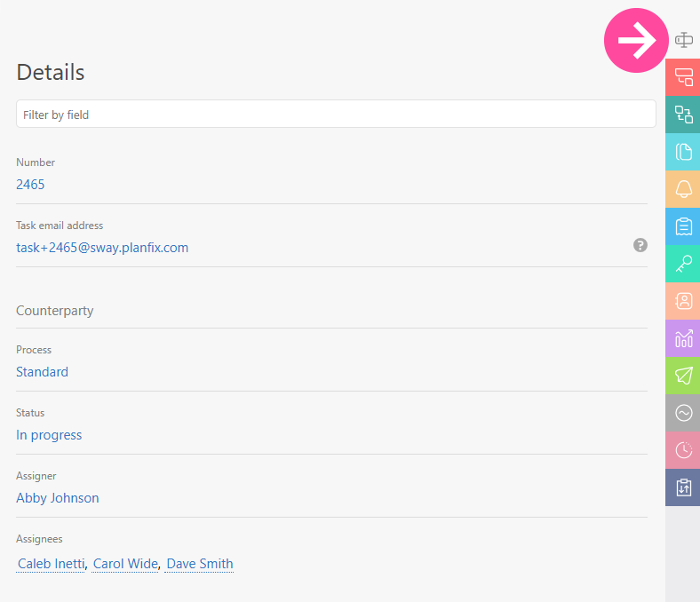Select assignee Carol Wide
The width and height of the screenshot is (700, 602).
click(125, 564)
